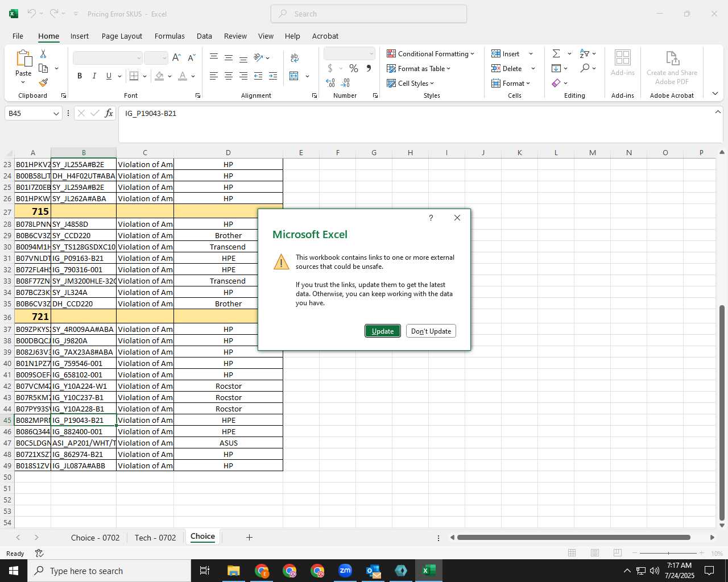This screenshot has height=582, width=728.
Task: Open the Font name combo box
Action: point(107,57)
